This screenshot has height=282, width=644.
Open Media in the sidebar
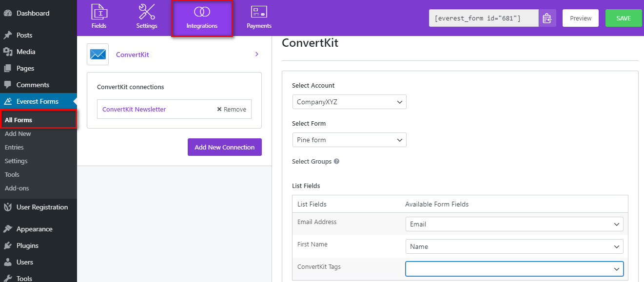[26, 52]
